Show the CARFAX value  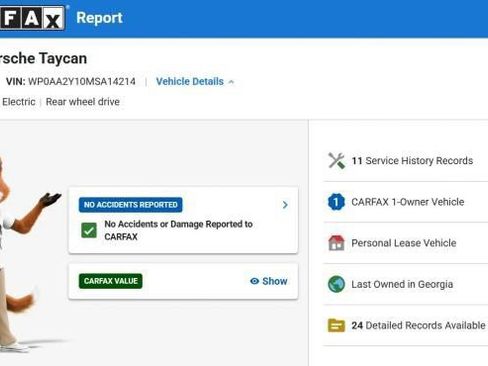click(269, 281)
